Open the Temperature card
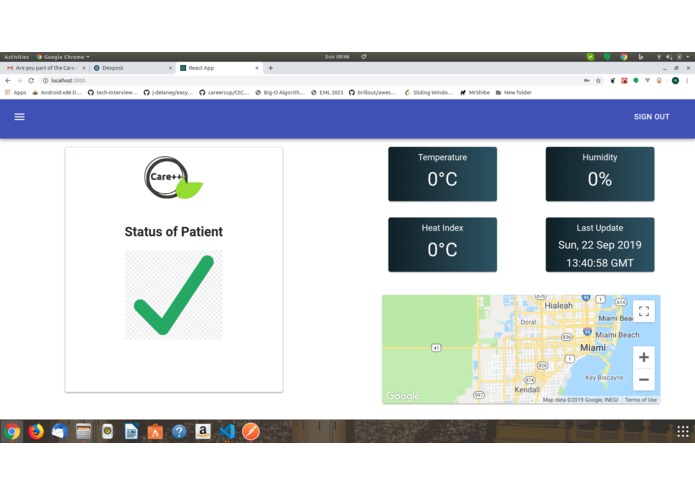 pyautogui.click(x=442, y=174)
